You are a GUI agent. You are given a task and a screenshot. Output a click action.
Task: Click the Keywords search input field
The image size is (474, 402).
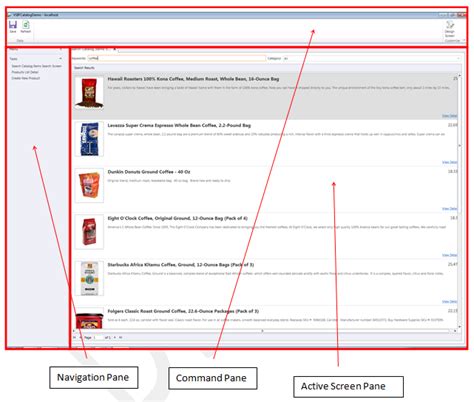[176, 58]
